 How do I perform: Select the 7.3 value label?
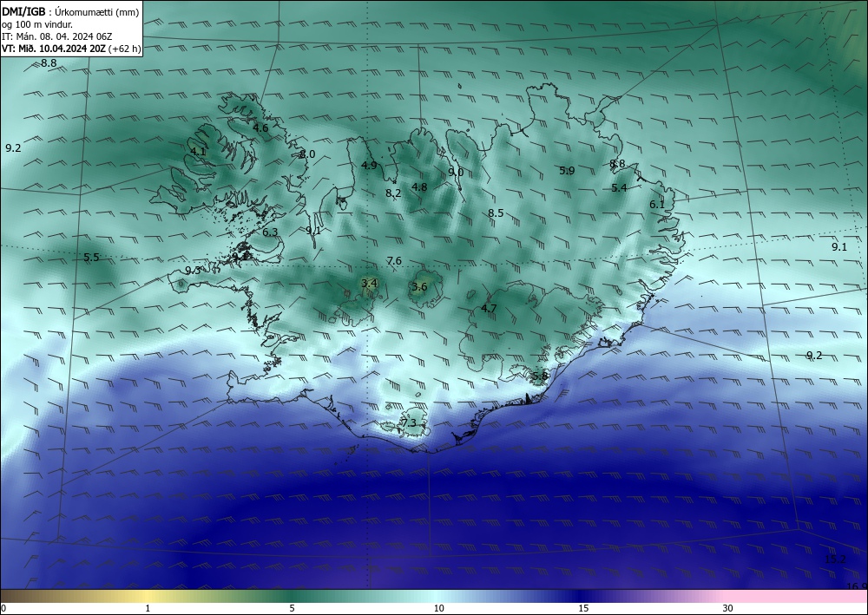(409, 423)
